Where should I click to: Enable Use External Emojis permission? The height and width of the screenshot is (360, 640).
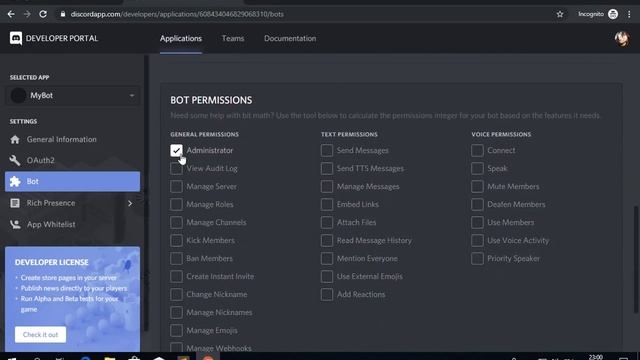(x=327, y=276)
